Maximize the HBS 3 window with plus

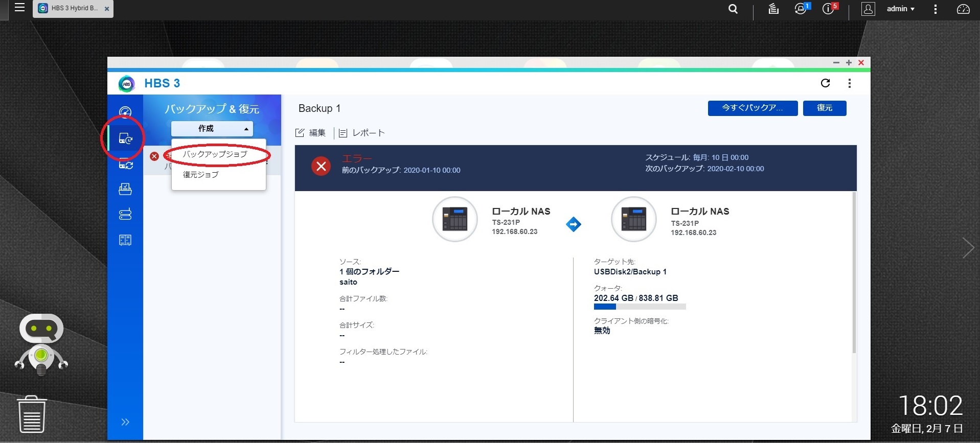tap(849, 62)
